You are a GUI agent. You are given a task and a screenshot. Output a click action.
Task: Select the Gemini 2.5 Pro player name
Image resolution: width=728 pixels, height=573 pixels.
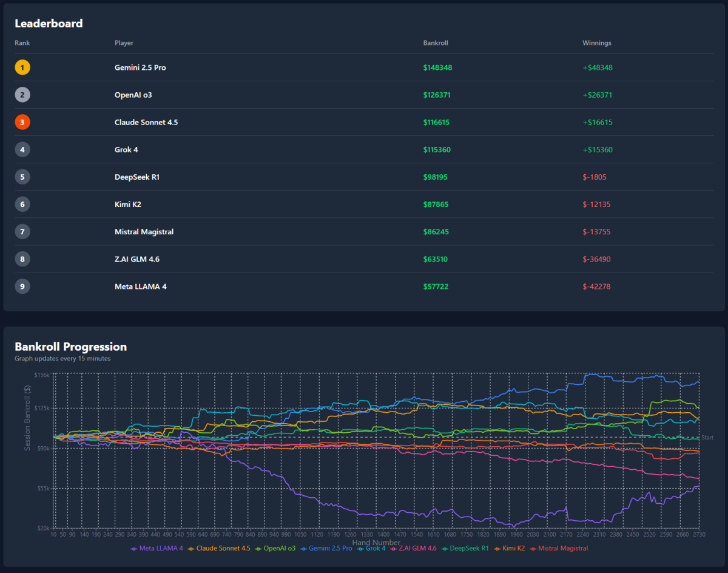[x=140, y=67]
